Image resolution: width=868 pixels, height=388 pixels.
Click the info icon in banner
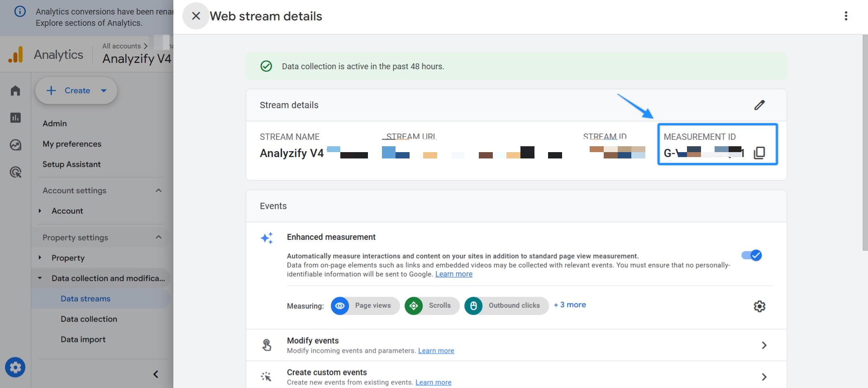tap(20, 12)
